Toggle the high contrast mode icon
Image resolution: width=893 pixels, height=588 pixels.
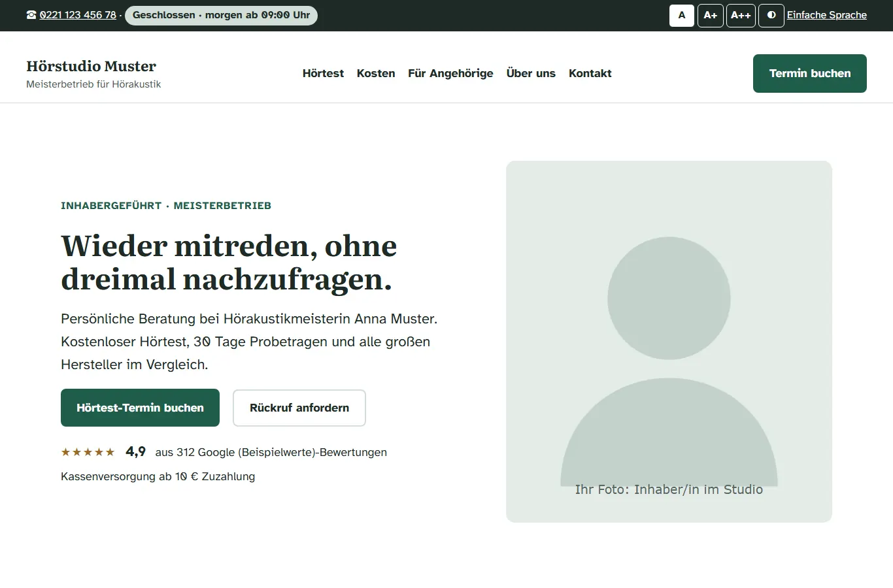771,16
